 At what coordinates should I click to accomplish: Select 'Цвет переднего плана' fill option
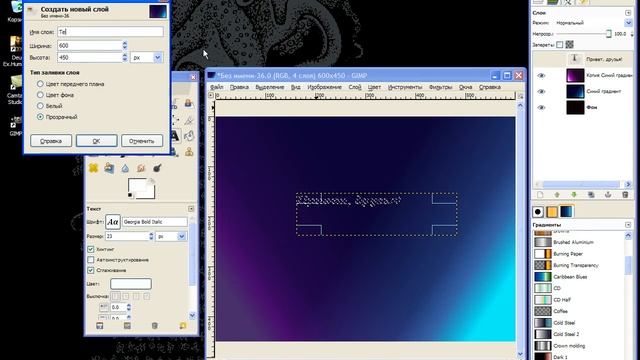click(x=40, y=84)
